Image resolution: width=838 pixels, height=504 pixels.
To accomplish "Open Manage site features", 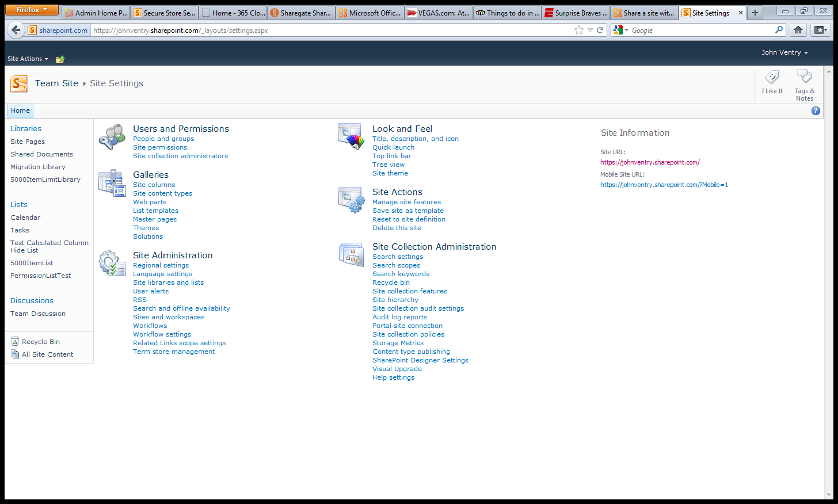I will click(x=406, y=202).
